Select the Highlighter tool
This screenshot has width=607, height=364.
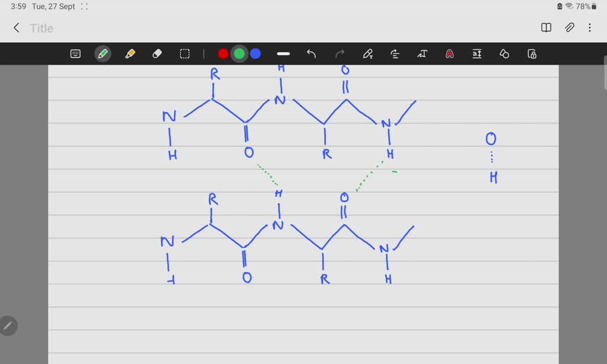click(x=130, y=53)
